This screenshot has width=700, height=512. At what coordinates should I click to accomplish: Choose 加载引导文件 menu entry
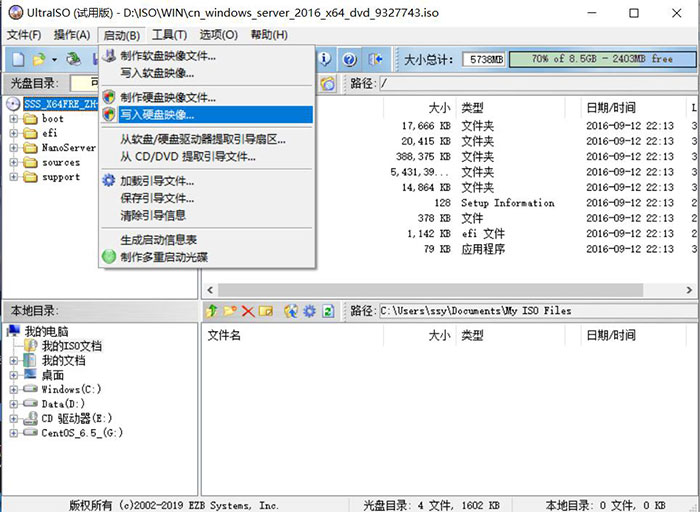[207, 181]
